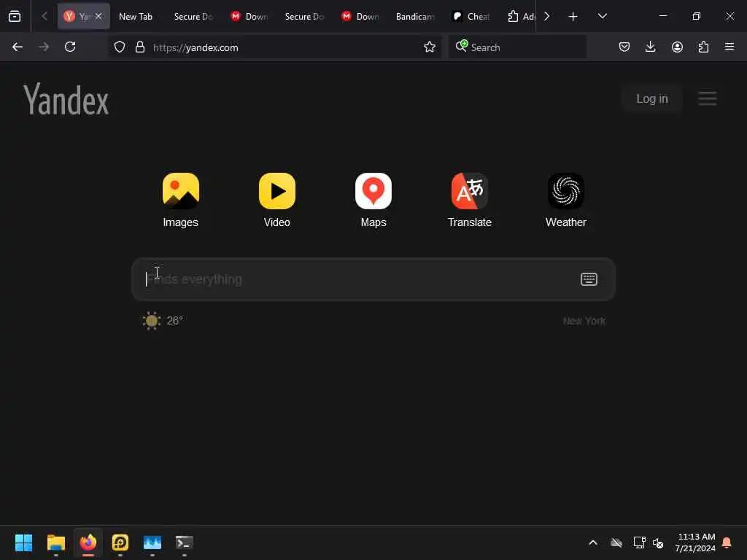The height and width of the screenshot is (560, 747).
Task: Switch to the Cheat tab
Action: [x=471, y=16]
